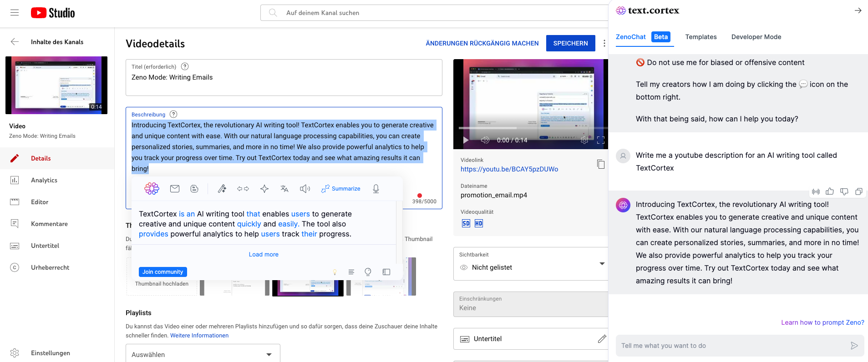Copy Zeno's response with the copy icon
Viewport: 868px width, 362px height.
pos(859,191)
